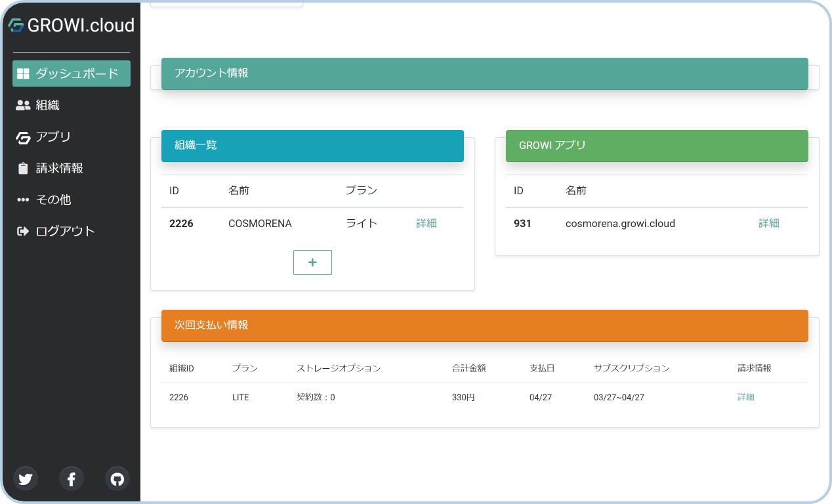Image resolution: width=832 pixels, height=504 pixels.
Task: Click the GROWI app icon beside アプリ
Action: (24, 137)
